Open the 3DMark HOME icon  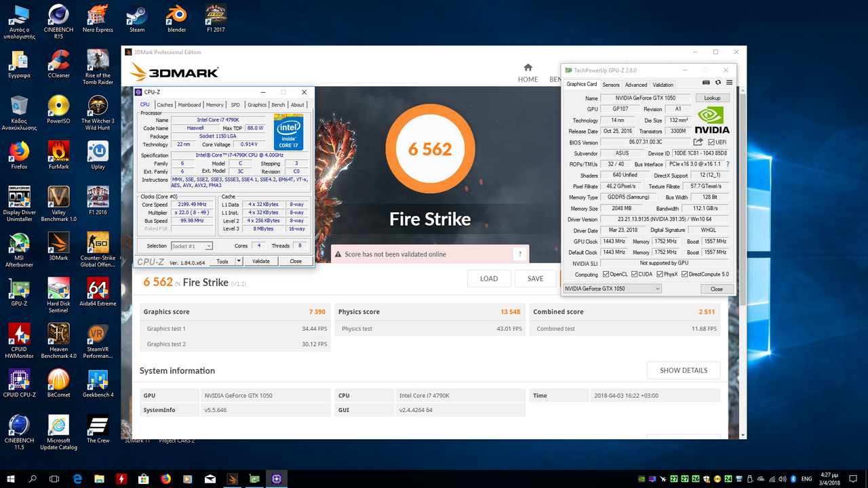click(528, 67)
